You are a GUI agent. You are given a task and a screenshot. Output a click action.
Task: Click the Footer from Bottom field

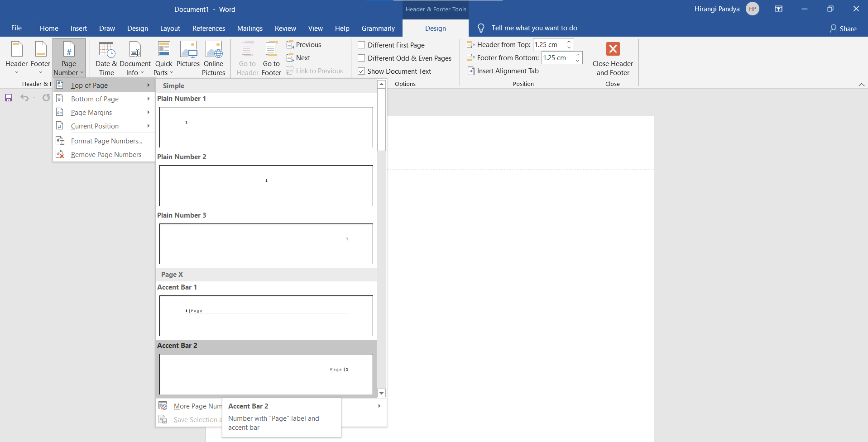click(557, 58)
